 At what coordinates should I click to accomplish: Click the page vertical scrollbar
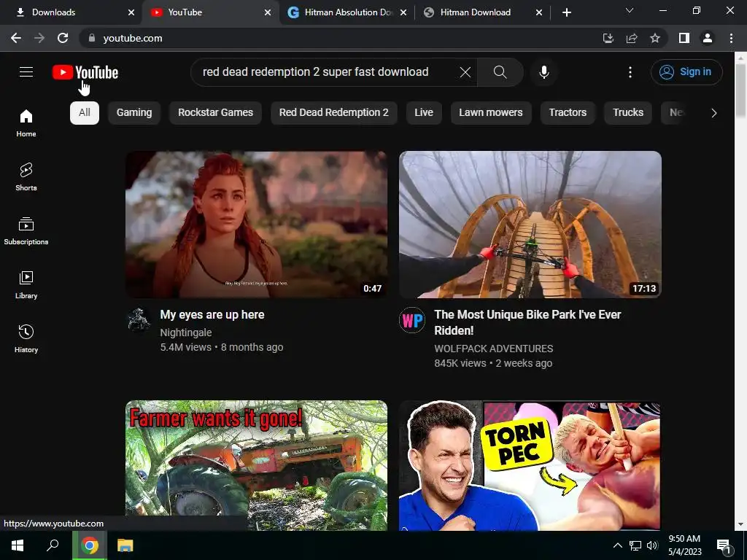point(740,90)
